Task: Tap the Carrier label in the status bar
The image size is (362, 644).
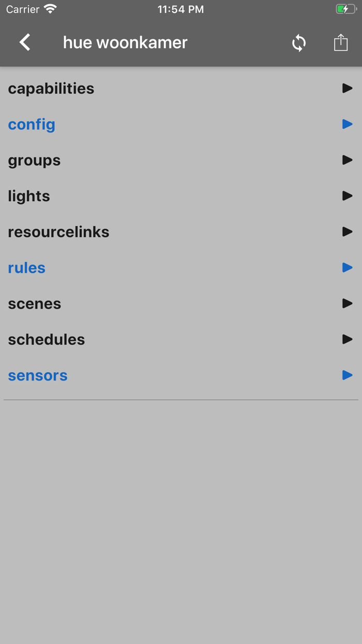Action: [21, 8]
